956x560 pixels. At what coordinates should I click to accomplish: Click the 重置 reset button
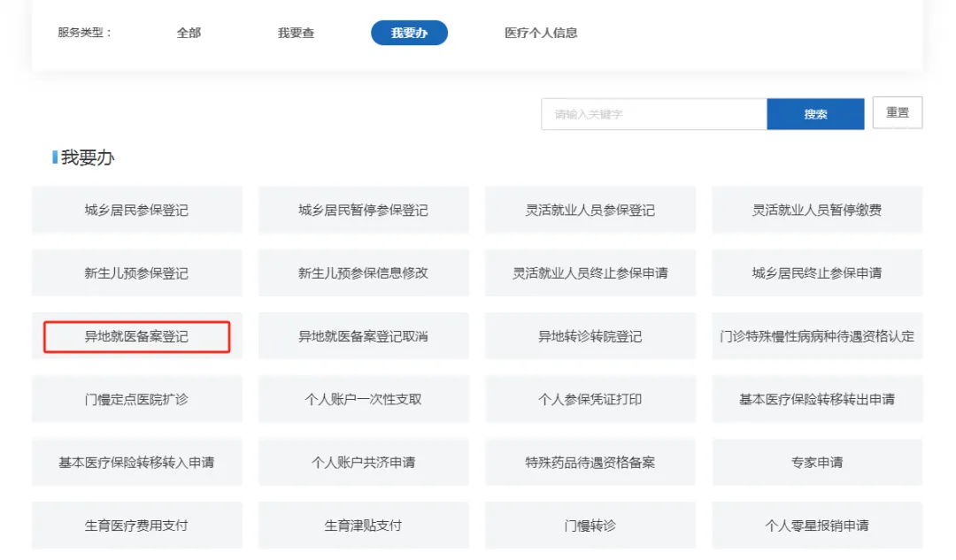point(897,112)
